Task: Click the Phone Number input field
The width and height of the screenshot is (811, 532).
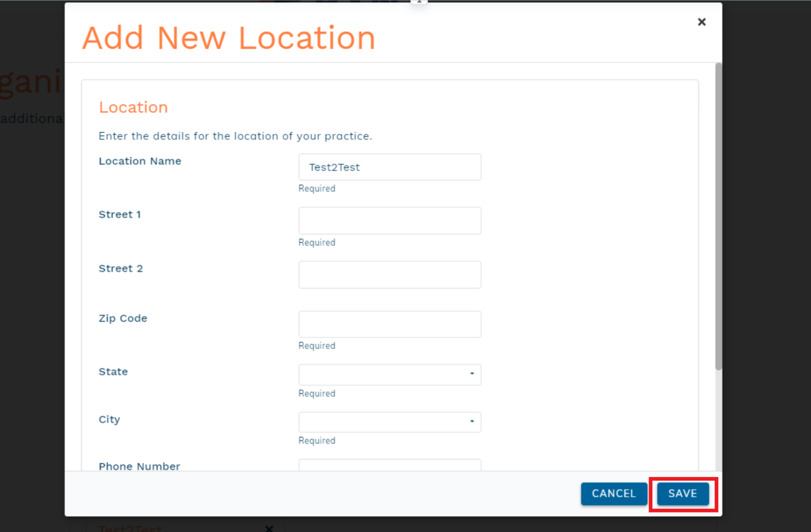Action: point(390,465)
